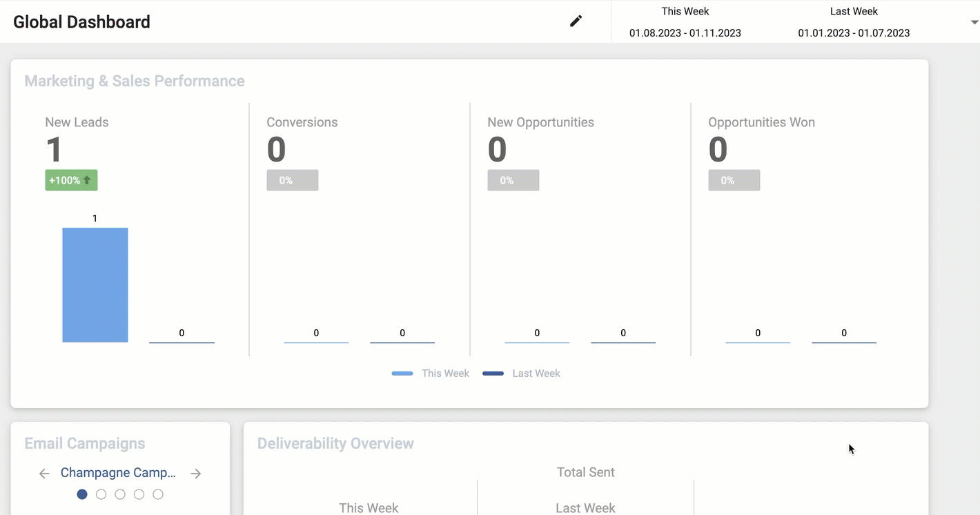
Task: Select the Last Week date range
Action: coord(854,22)
